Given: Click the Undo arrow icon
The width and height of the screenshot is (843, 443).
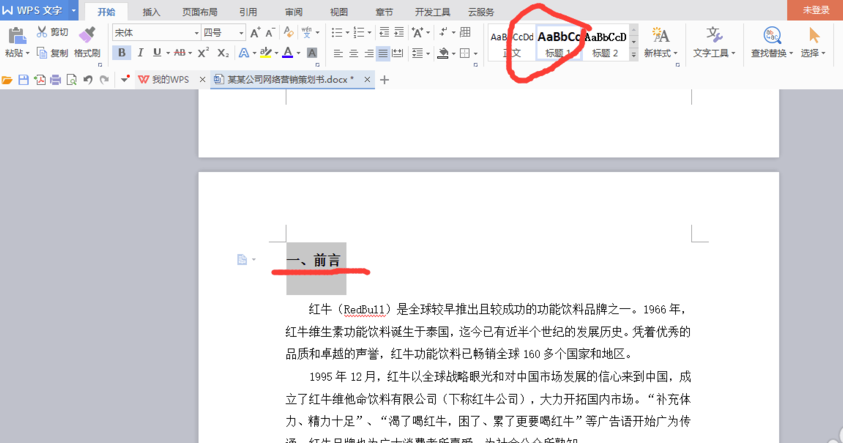Looking at the screenshot, I should click(88, 79).
